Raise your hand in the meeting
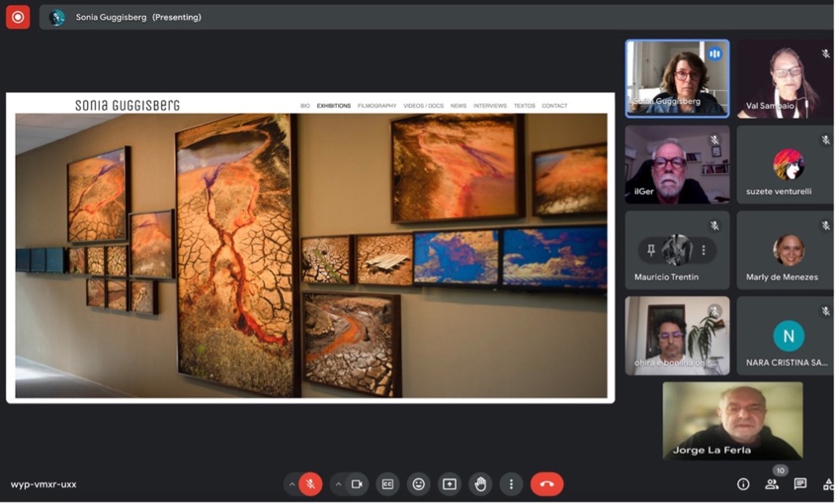This screenshot has height=504, width=836. coord(480,484)
